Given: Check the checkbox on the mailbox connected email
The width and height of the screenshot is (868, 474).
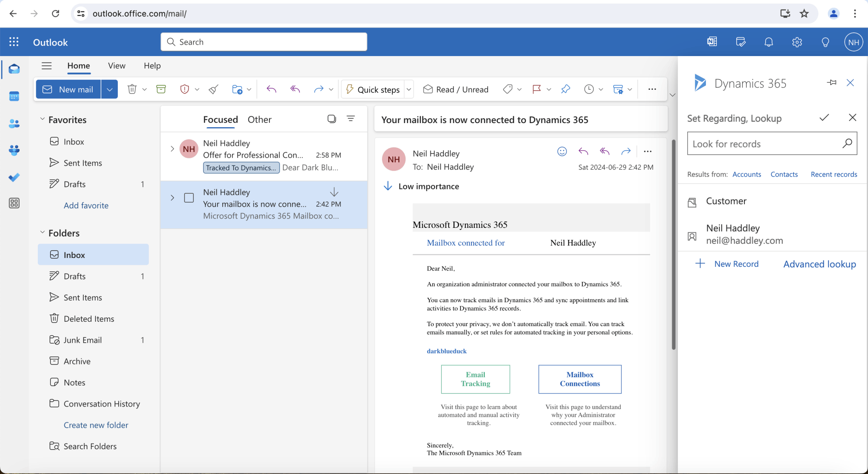Looking at the screenshot, I should pos(189,198).
